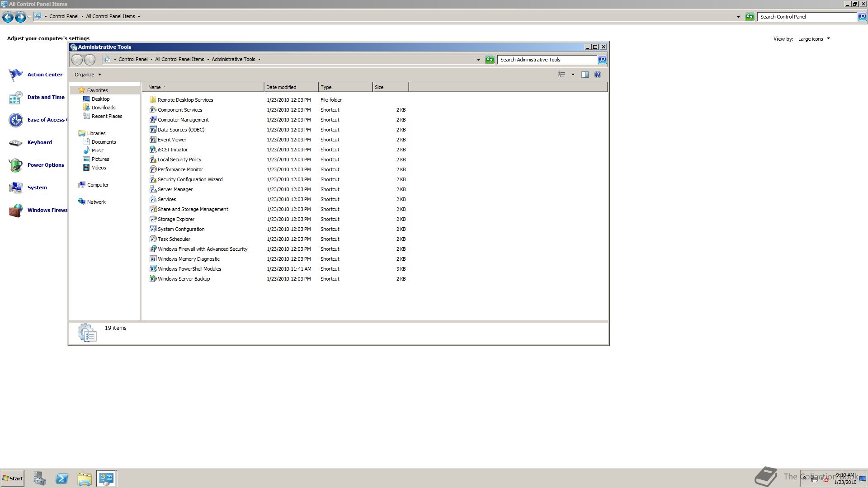Select the Server Manager row
This screenshot has width=868, height=488.
pyautogui.click(x=278, y=189)
